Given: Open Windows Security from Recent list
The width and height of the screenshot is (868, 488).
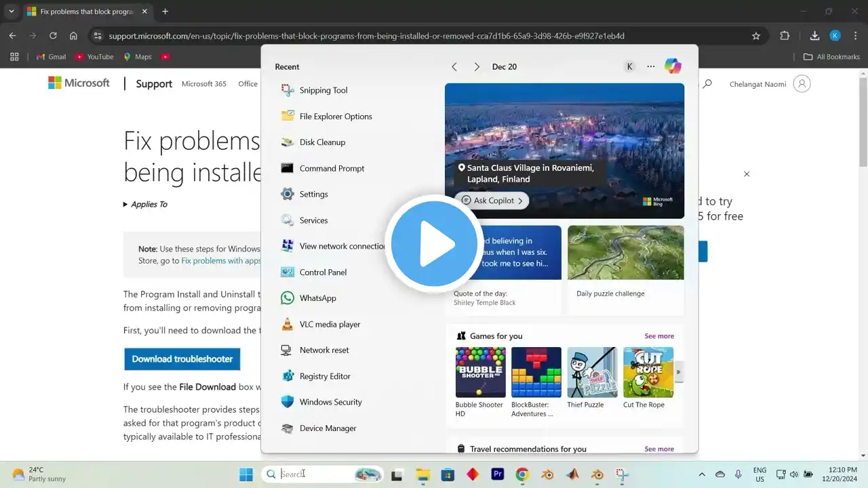Looking at the screenshot, I should [x=321, y=402].
